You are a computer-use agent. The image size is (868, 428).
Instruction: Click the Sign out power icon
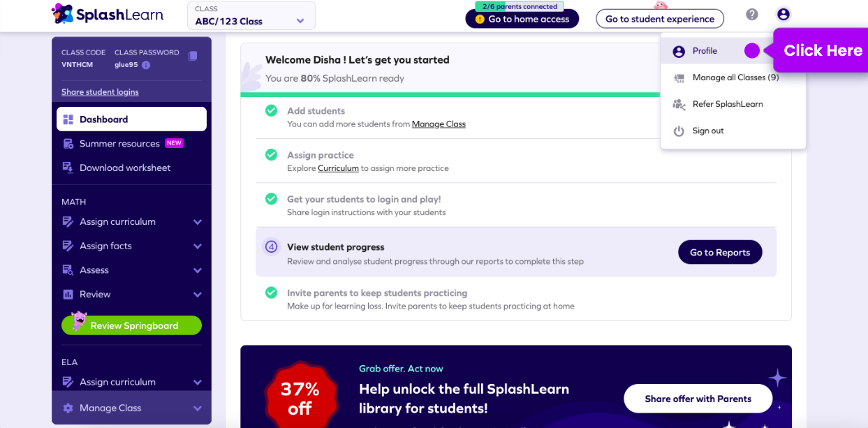[x=679, y=131]
